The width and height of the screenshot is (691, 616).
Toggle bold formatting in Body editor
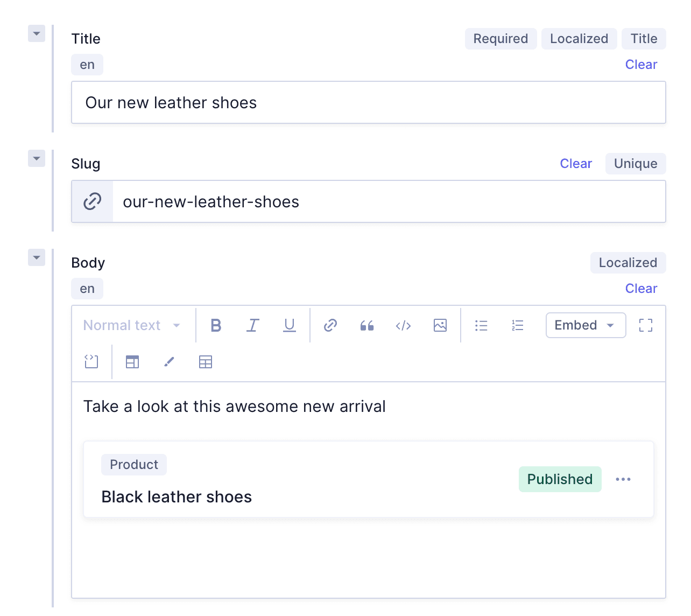click(x=216, y=325)
